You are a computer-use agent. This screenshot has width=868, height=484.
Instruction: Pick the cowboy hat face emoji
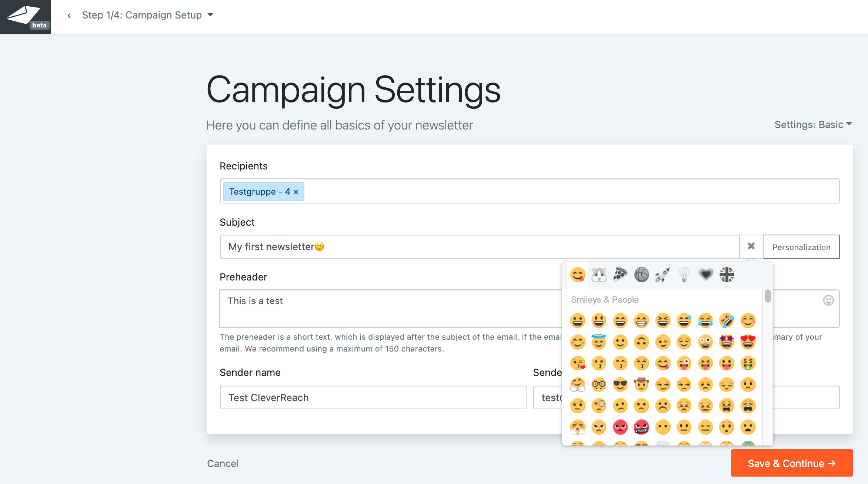click(x=641, y=385)
